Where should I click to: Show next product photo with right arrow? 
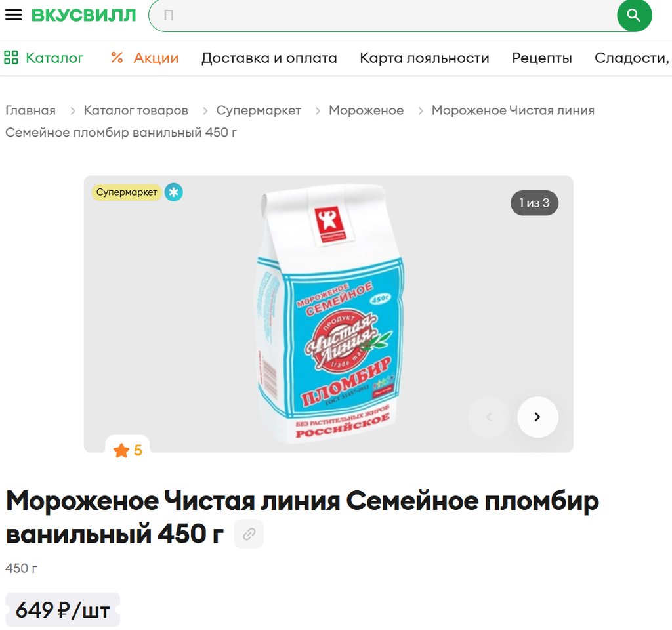point(537,417)
